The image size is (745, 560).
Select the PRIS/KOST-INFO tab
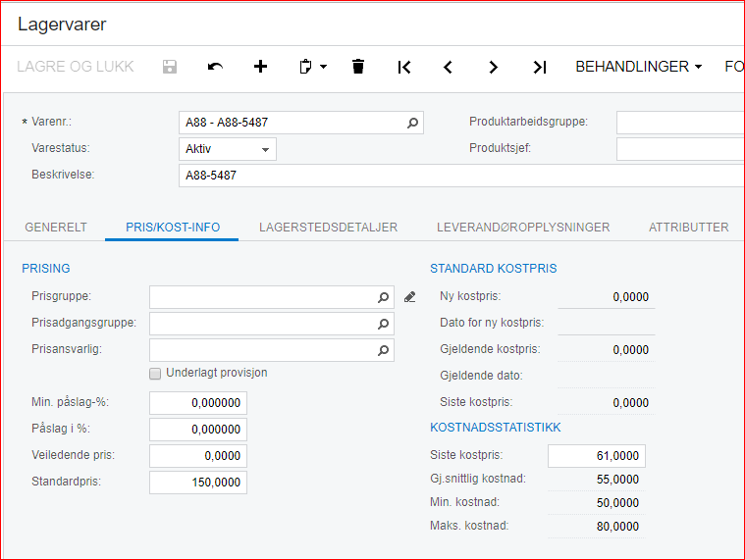tap(173, 228)
